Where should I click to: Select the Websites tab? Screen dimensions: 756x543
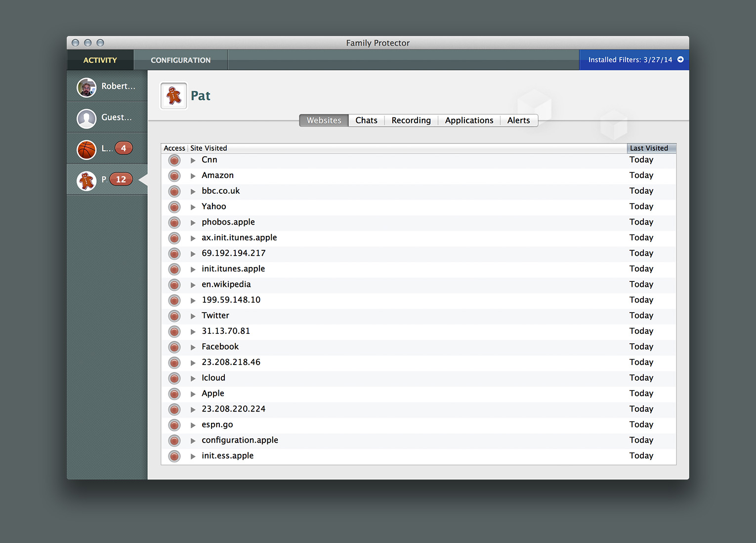pos(324,120)
